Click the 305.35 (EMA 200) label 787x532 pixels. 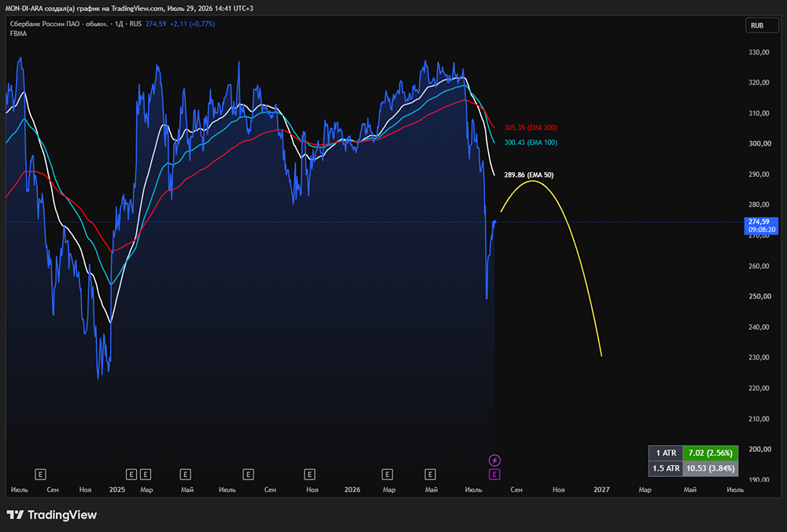(x=530, y=127)
